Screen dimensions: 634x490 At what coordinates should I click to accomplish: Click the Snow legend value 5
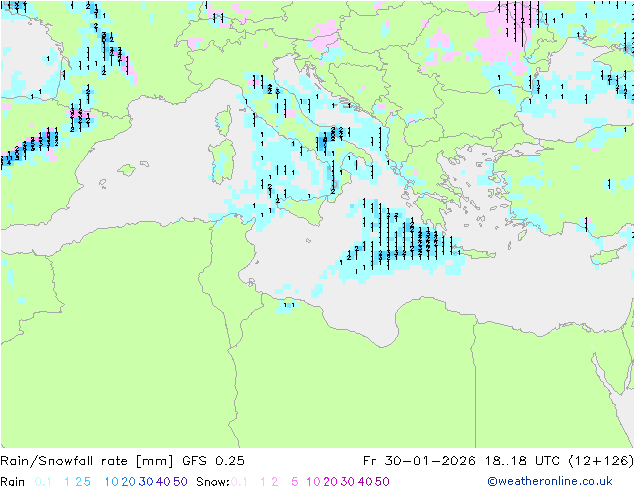point(295,482)
